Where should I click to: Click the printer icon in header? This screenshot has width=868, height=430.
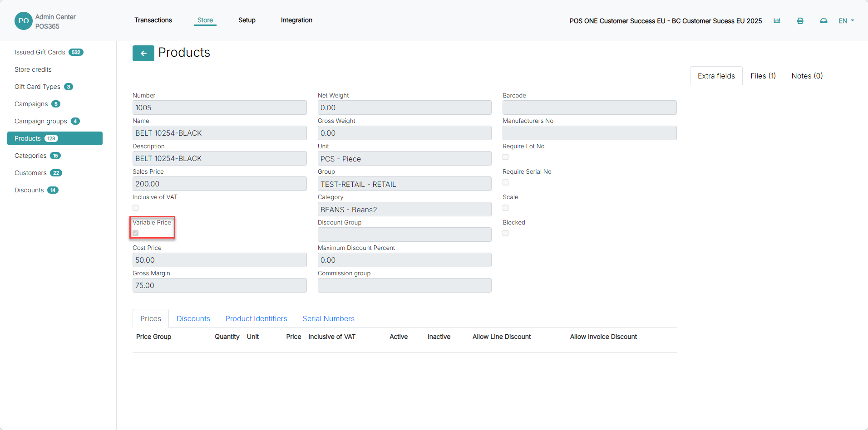[800, 21]
